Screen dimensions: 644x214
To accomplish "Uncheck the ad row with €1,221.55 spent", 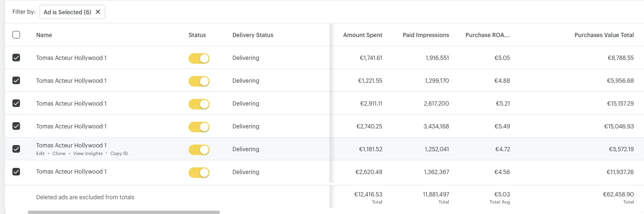I will pos(16,80).
